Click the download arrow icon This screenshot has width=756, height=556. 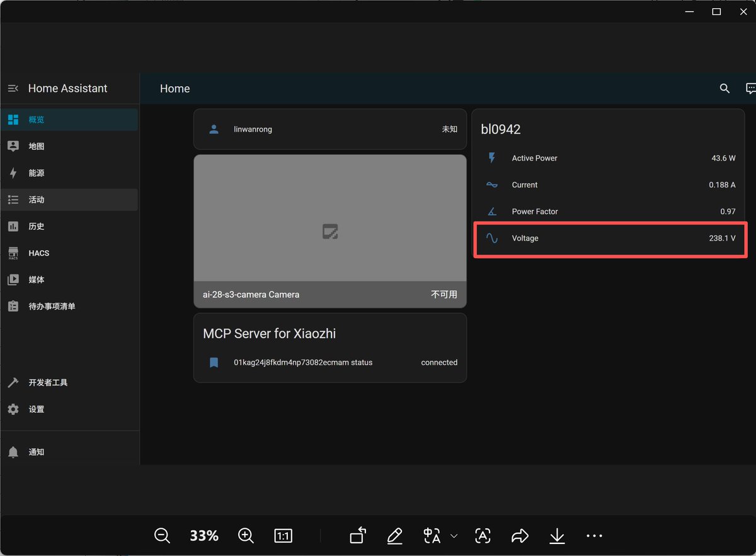557,536
